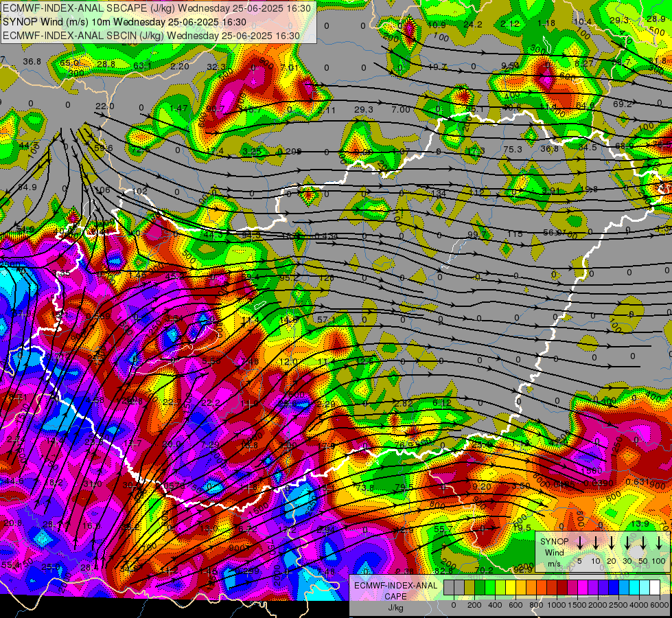Click map value 102
The image size is (672, 618).
(140, 192)
